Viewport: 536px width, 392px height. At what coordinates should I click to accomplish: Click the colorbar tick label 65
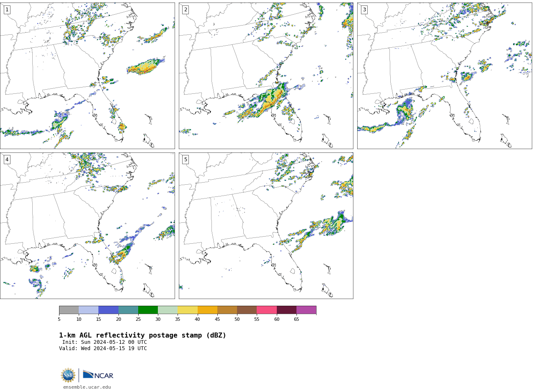[x=296, y=320]
